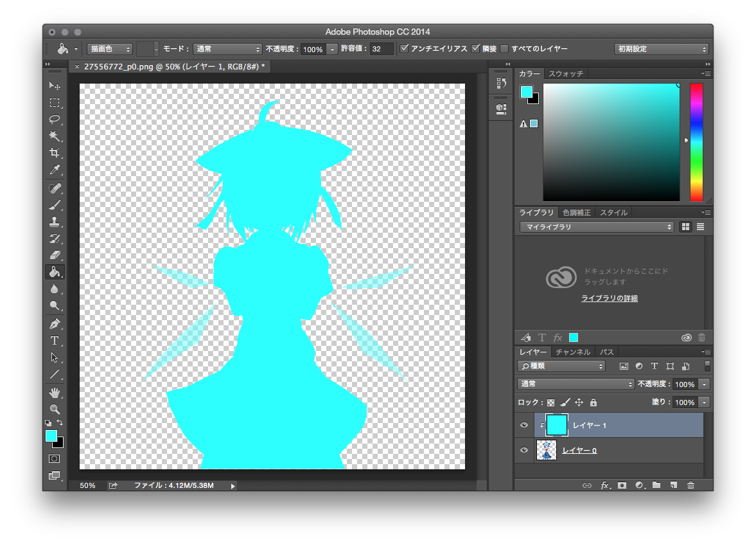
Task: Hide レイヤー 0 visibility eye
Action: (524, 450)
